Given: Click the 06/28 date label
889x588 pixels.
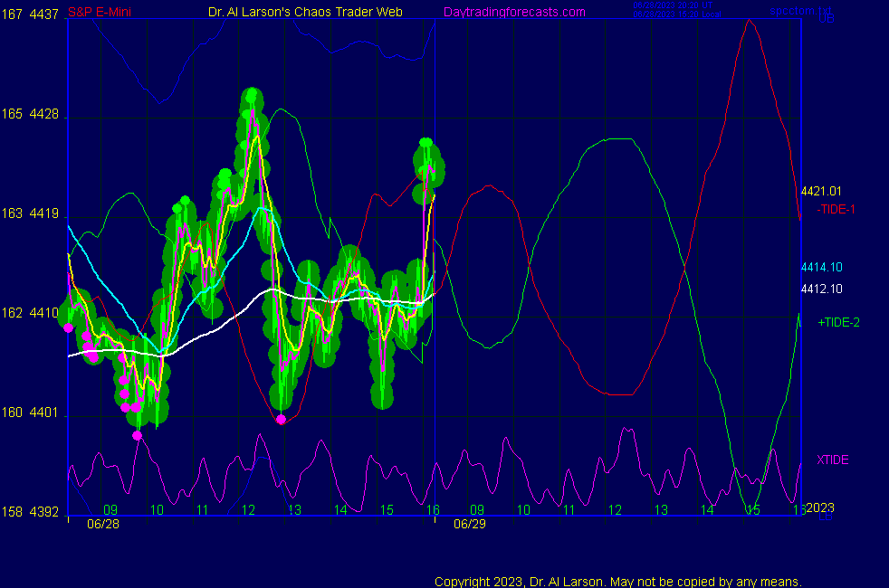Looking at the screenshot, I should [x=103, y=524].
